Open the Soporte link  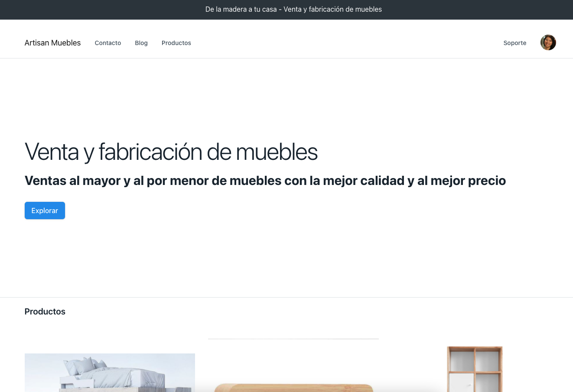click(514, 43)
